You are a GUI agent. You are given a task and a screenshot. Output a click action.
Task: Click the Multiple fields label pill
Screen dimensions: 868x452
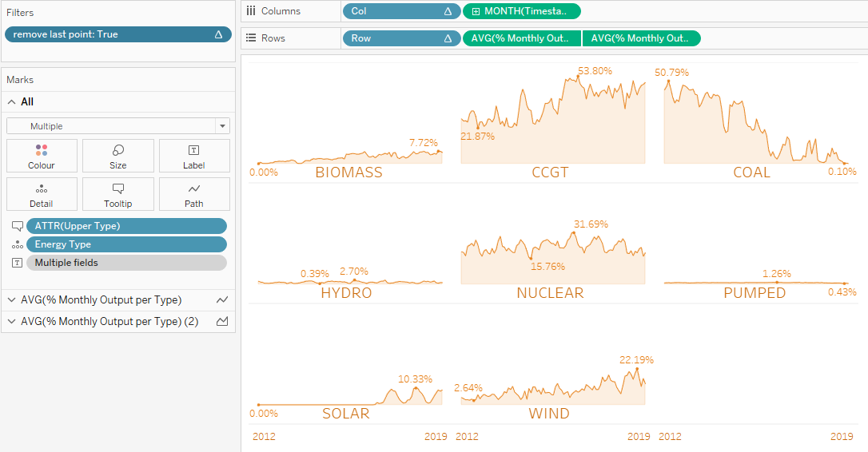tap(126, 263)
